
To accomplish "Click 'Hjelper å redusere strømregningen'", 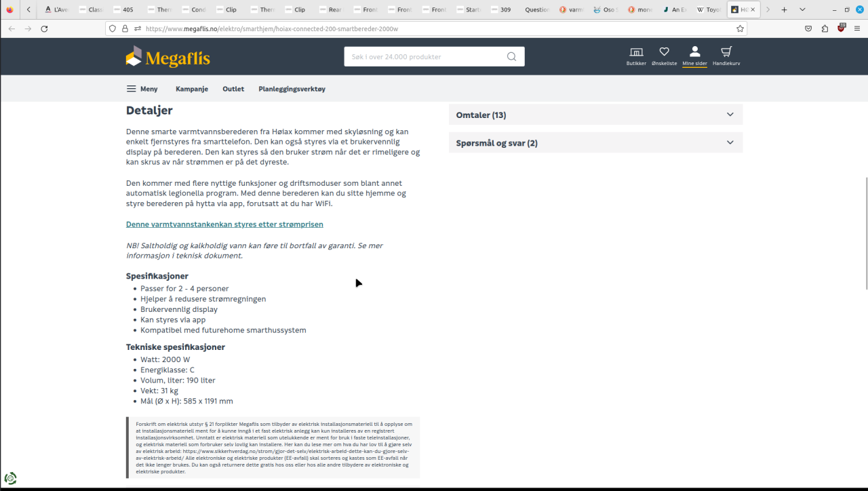I will pos(203,299).
